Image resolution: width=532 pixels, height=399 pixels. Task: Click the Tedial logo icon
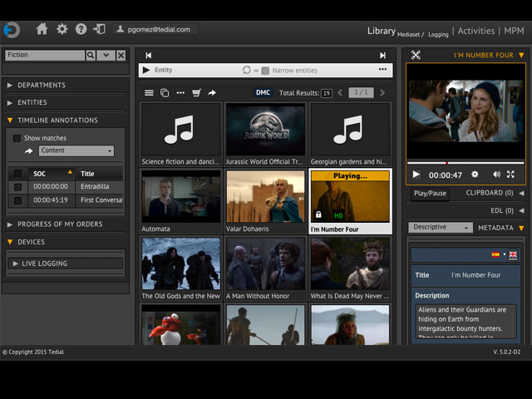(12, 30)
